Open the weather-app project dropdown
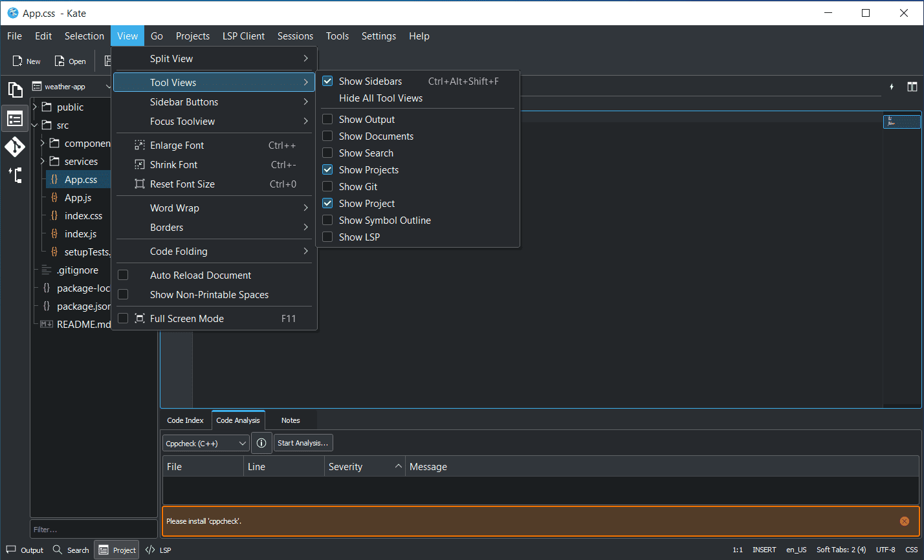The height and width of the screenshot is (560, 924). [x=72, y=87]
